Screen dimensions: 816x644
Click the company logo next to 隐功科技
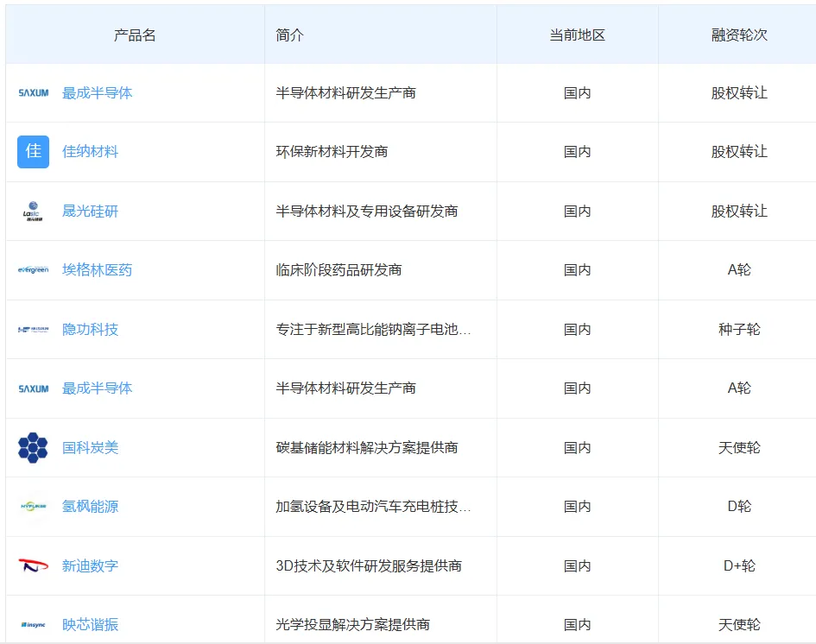pyautogui.click(x=34, y=329)
